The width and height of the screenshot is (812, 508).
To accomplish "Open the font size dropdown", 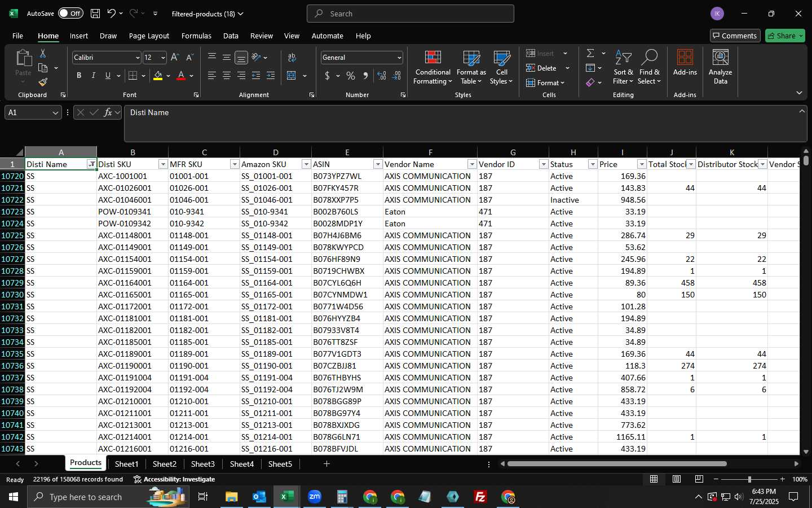I will pyautogui.click(x=163, y=58).
